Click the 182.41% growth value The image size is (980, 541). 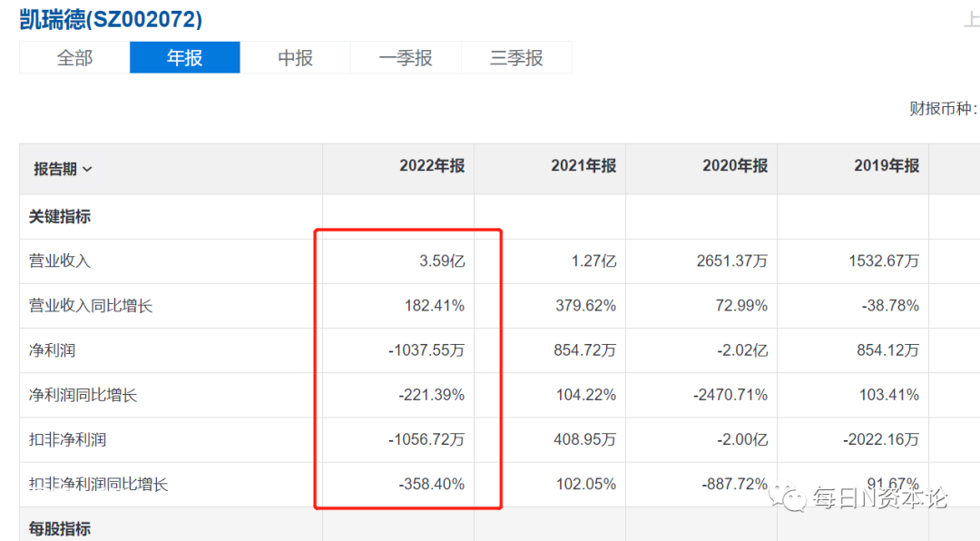click(x=435, y=306)
